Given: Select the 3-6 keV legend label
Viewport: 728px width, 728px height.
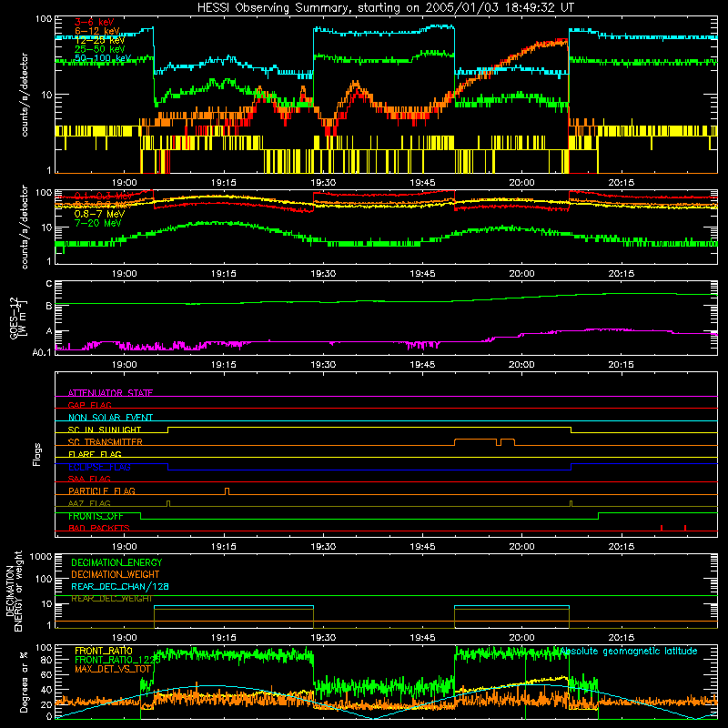Looking at the screenshot, I should [95, 22].
